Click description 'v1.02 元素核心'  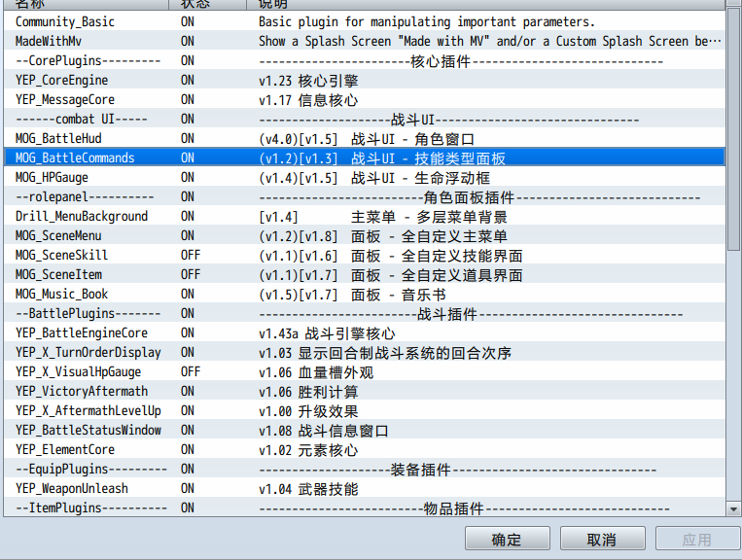click(308, 450)
